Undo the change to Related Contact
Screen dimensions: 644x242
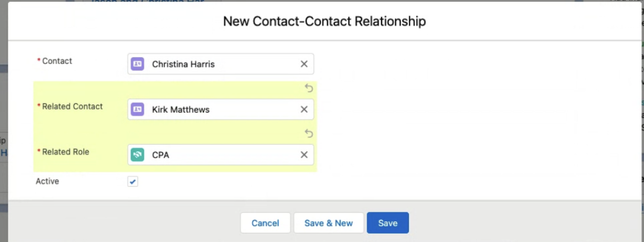click(309, 88)
